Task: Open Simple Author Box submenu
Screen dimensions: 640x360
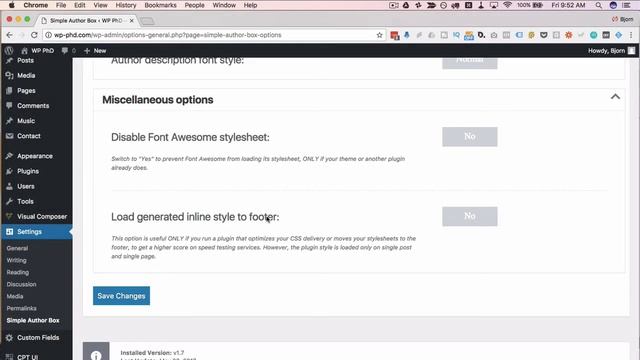Action: point(33,320)
